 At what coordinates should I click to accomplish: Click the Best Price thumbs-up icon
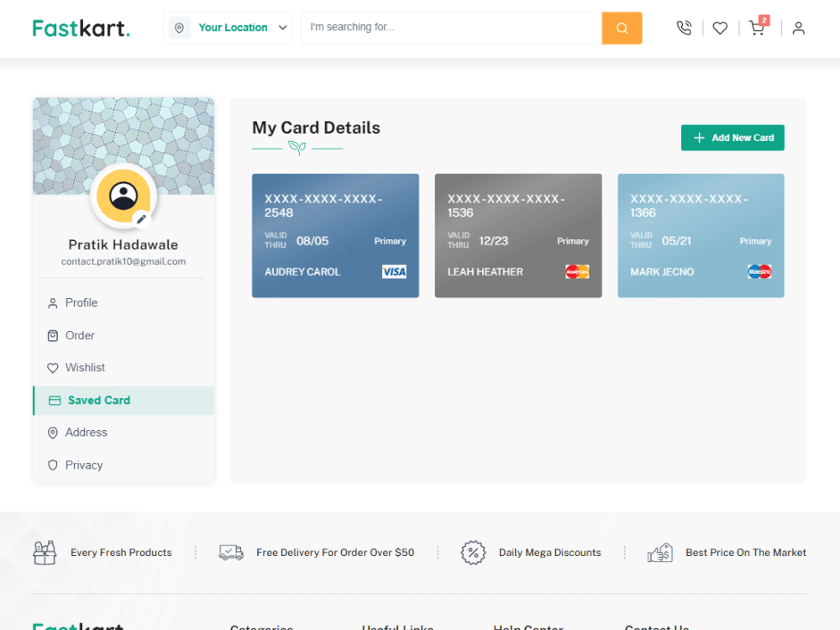tap(660, 553)
